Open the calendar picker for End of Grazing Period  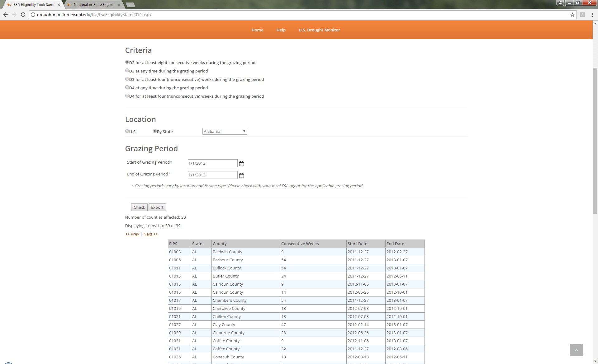242,175
